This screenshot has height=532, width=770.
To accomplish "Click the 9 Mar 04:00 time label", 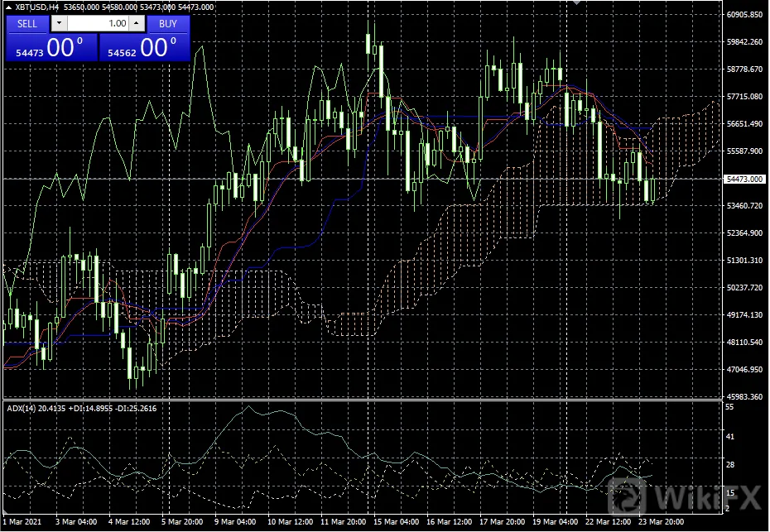I will (x=235, y=522).
